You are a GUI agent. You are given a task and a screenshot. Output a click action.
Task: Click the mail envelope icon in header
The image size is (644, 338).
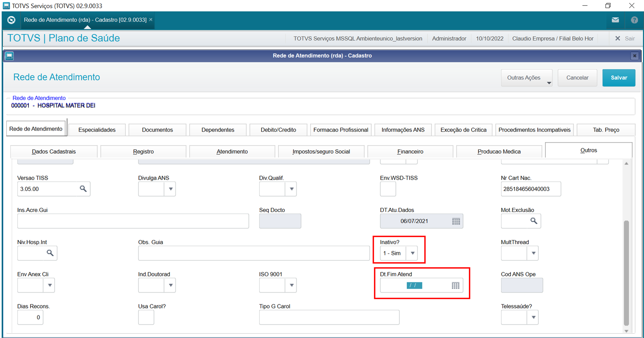[615, 20]
